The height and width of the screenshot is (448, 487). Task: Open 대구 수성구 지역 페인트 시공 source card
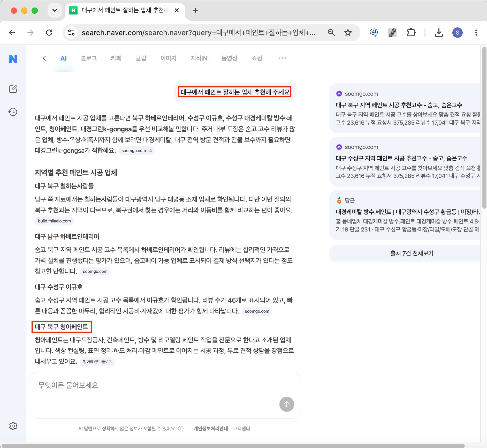point(405,161)
